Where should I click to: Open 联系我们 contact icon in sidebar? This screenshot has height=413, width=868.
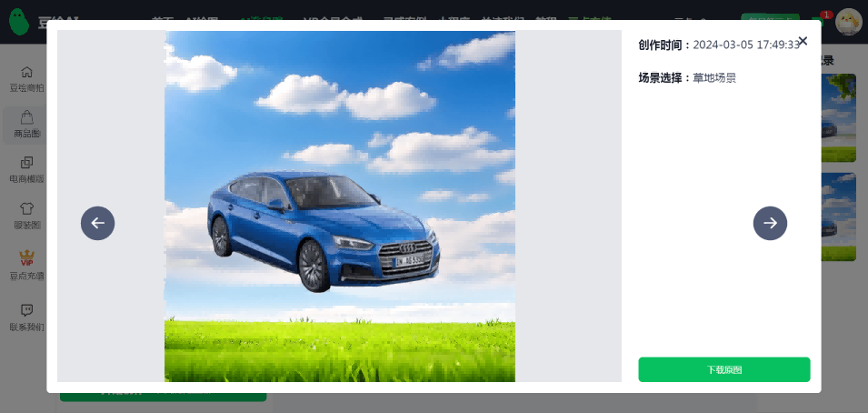(x=26, y=317)
